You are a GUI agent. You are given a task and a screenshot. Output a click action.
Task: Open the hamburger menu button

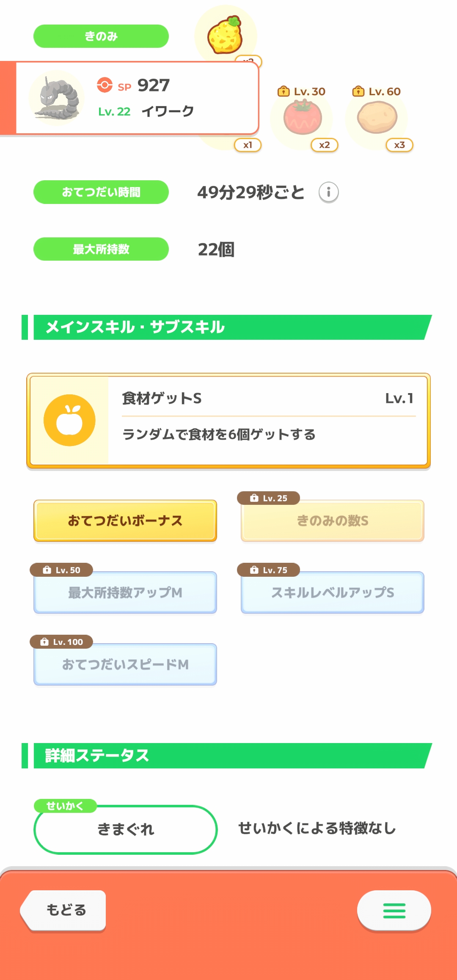394,911
